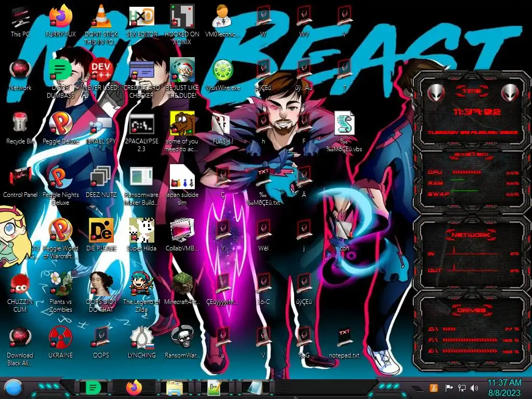The width and height of the screenshot is (532, 399).
Task: Select the desktop icon labeled con
Action: [x=344, y=235]
